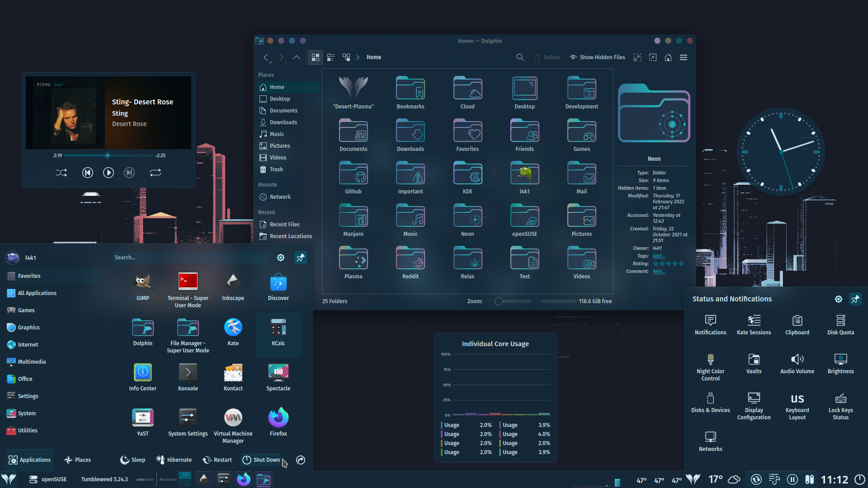The height and width of the screenshot is (488, 868).
Task: Click the Delete button in Dolphin toolbar
Action: tap(547, 57)
